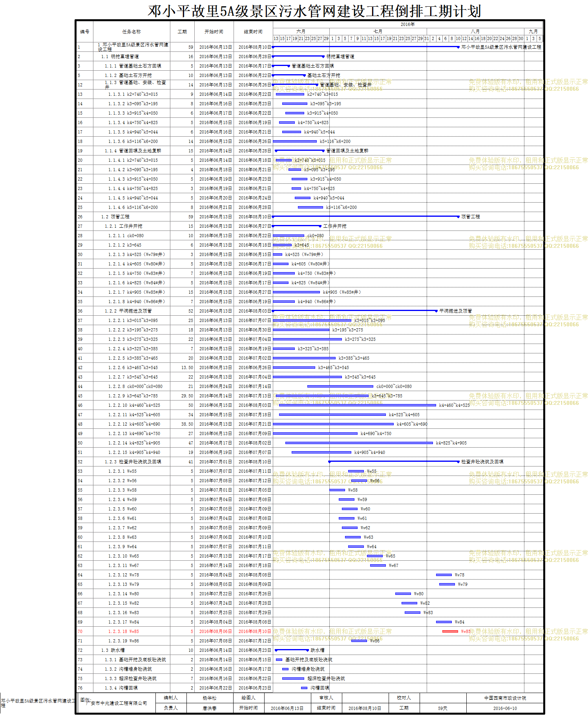Click the footer date 2016-06-10
This screenshot has width=588, height=717.
point(505,708)
